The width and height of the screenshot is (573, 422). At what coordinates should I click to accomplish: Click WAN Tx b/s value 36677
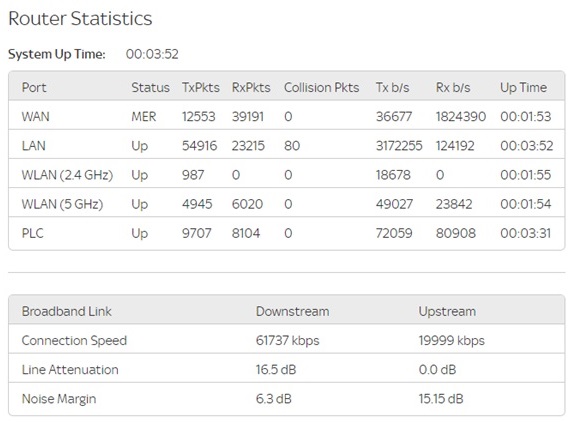[x=394, y=117]
